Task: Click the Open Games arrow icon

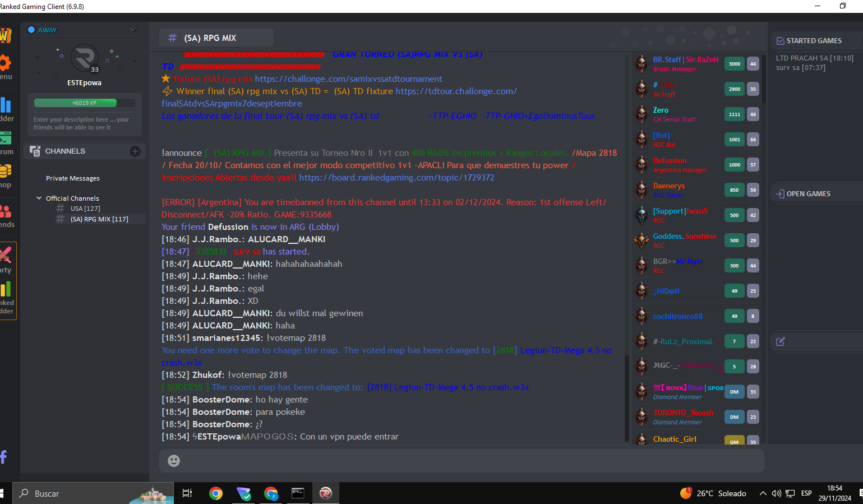Action: (x=780, y=194)
